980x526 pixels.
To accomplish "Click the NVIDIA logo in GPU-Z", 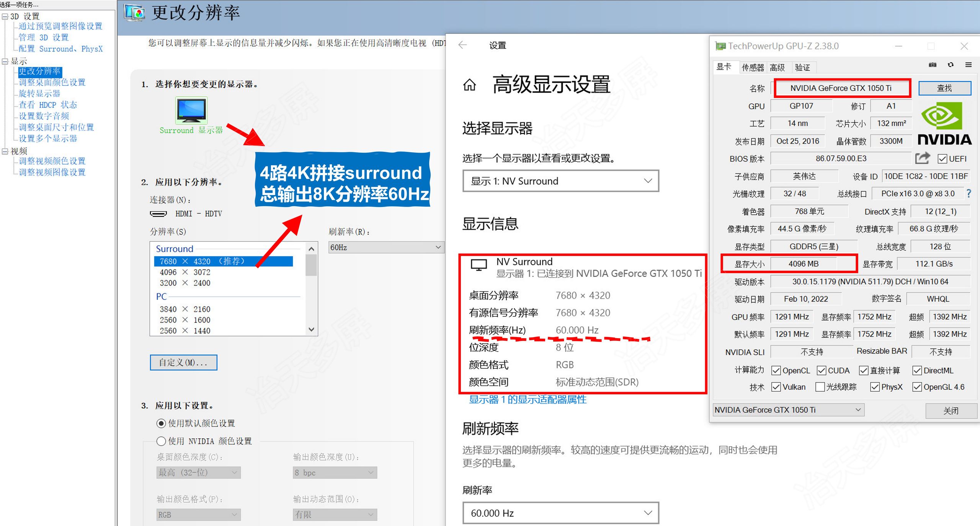I will (944, 124).
